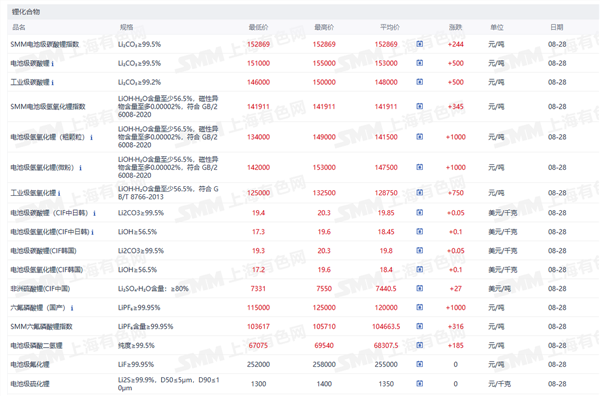Open the 六氟磷酸锂（国产） product link
600x396 pixels.
39,308
